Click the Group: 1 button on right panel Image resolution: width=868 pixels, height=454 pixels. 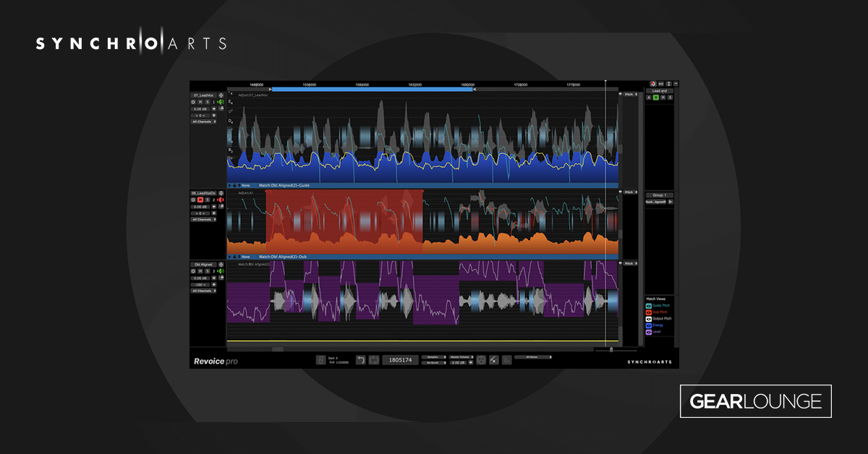point(660,194)
